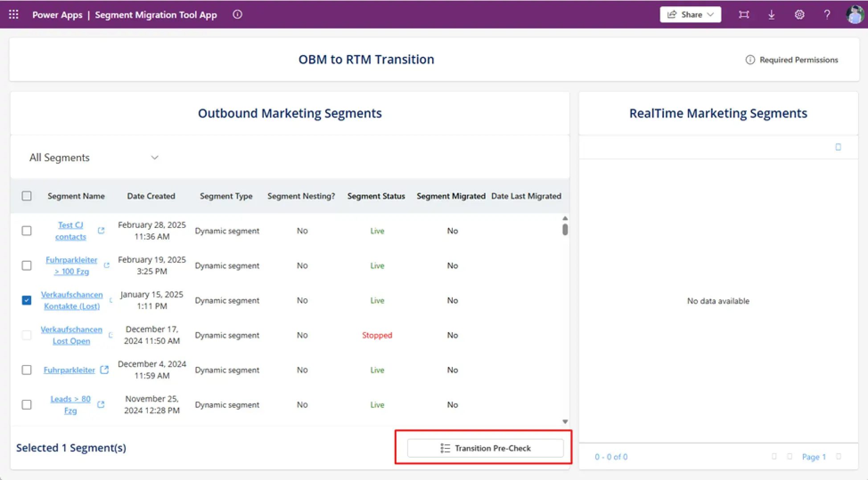The width and height of the screenshot is (868, 480).
Task: Expand the All Segments dropdown
Action: [94, 158]
